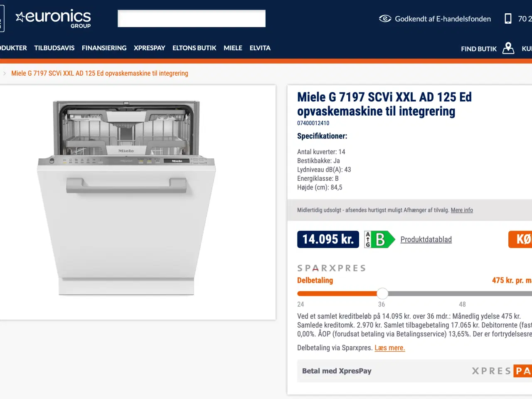Screen dimensions: 532x399
Task: Click inside the search input field
Action: (191, 18)
